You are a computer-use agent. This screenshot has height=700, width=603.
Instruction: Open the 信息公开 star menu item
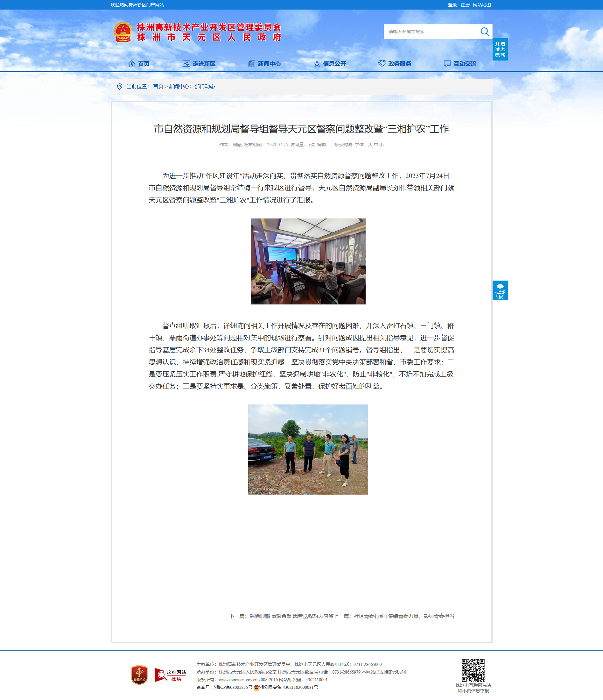pyautogui.click(x=330, y=63)
